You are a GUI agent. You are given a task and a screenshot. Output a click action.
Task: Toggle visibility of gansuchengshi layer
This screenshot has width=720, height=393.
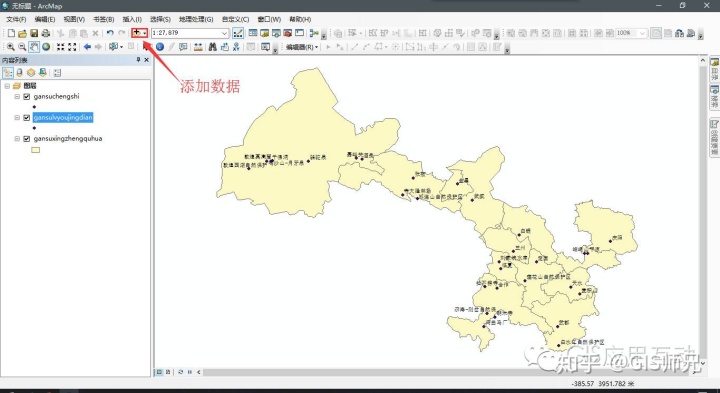click(27, 96)
